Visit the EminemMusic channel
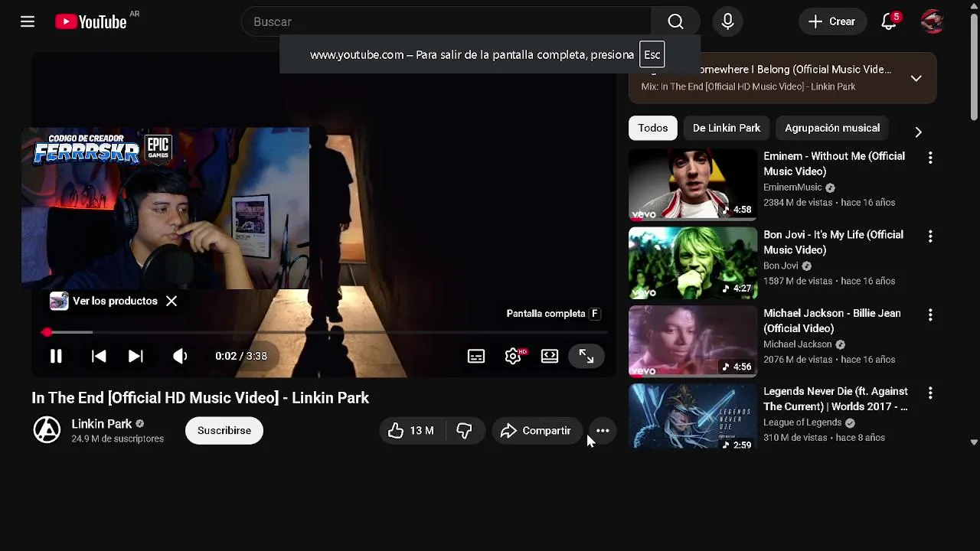This screenshot has width=980, height=551. pyautogui.click(x=792, y=187)
